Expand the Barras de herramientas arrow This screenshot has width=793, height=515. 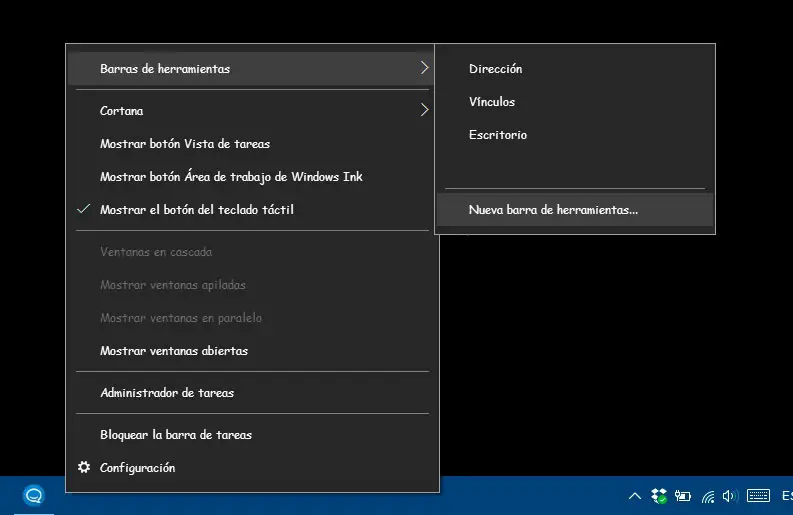click(424, 68)
